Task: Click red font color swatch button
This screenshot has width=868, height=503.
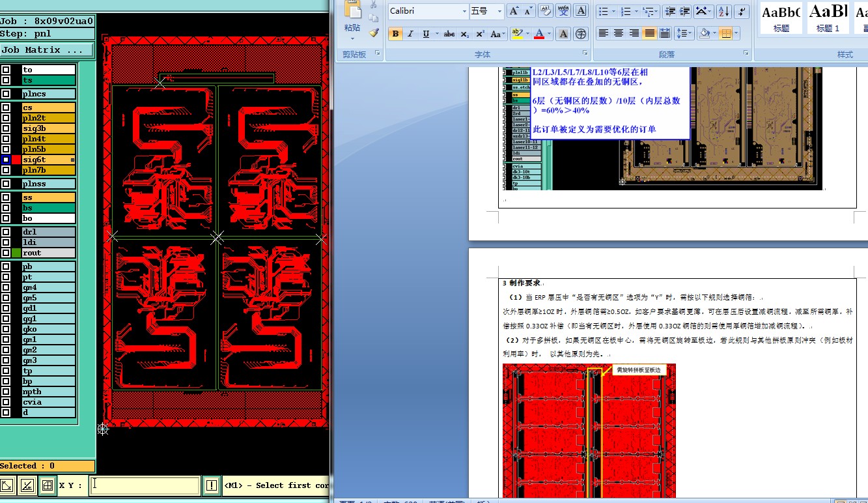Action: click(539, 34)
